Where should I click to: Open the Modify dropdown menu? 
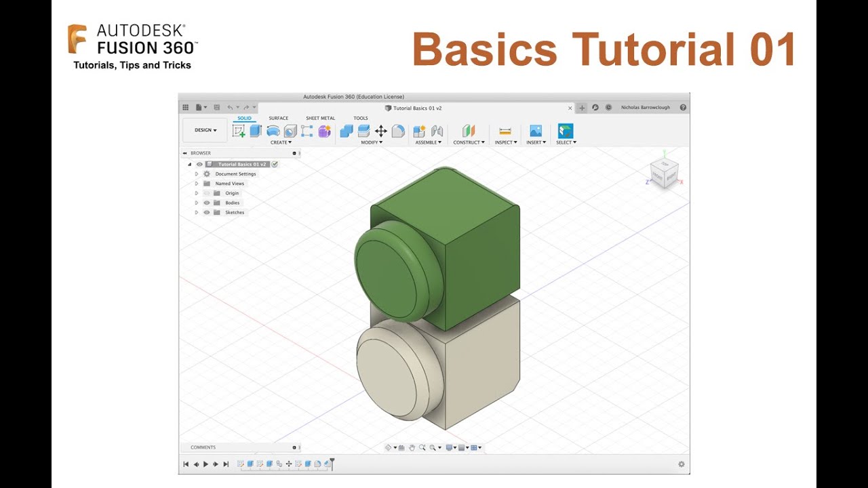[372, 142]
